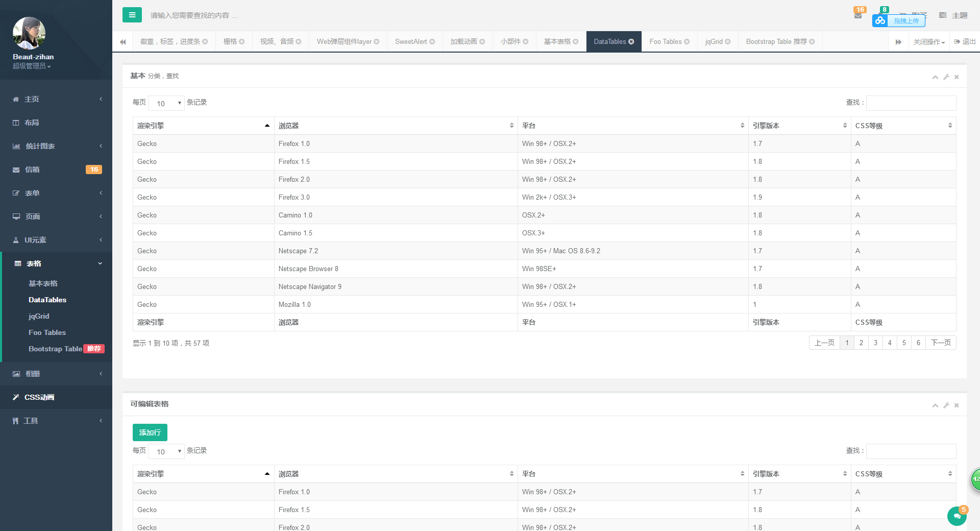Image resolution: width=980 pixels, height=531 pixels.
Task: Collapse the 基本 panel with the chevron icon
Action: [935, 77]
